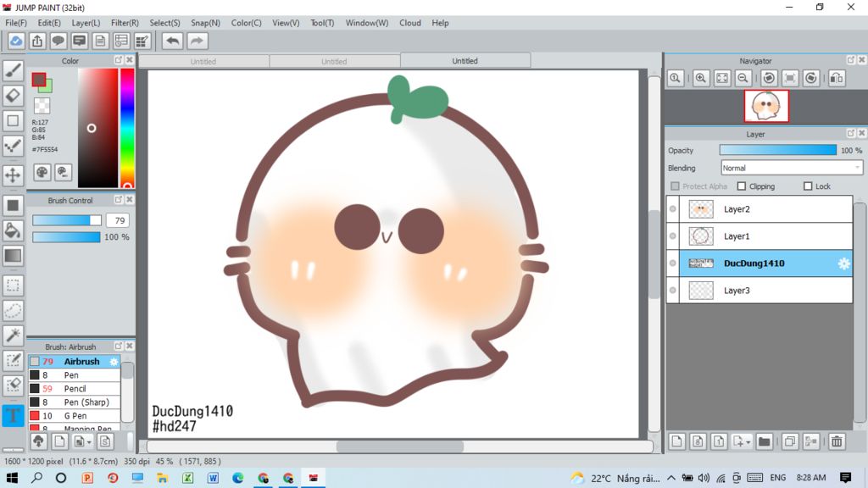Enable the Lock checkbox
This screenshot has height=488, width=868.
pos(808,186)
